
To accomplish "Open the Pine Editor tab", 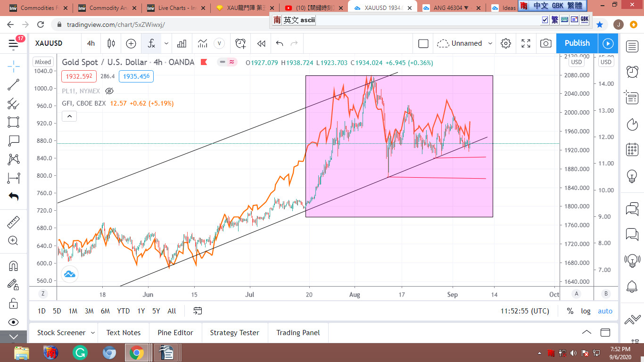I will 175,333.
